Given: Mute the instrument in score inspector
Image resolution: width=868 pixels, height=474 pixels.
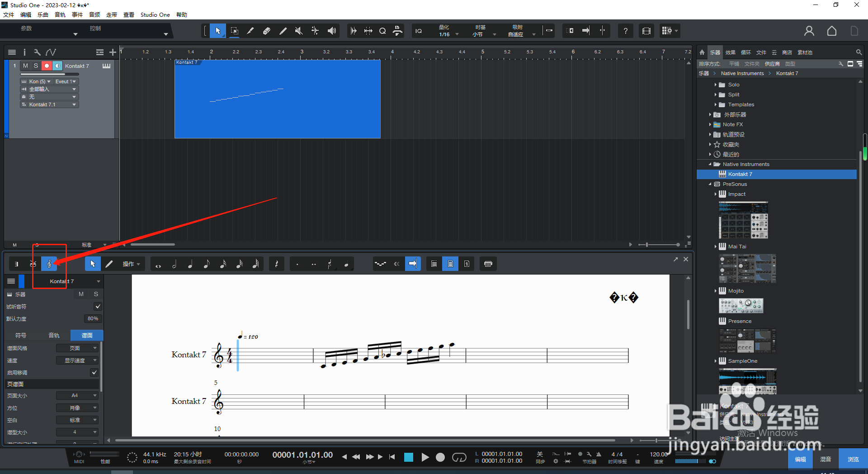Looking at the screenshot, I should point(81,294).
